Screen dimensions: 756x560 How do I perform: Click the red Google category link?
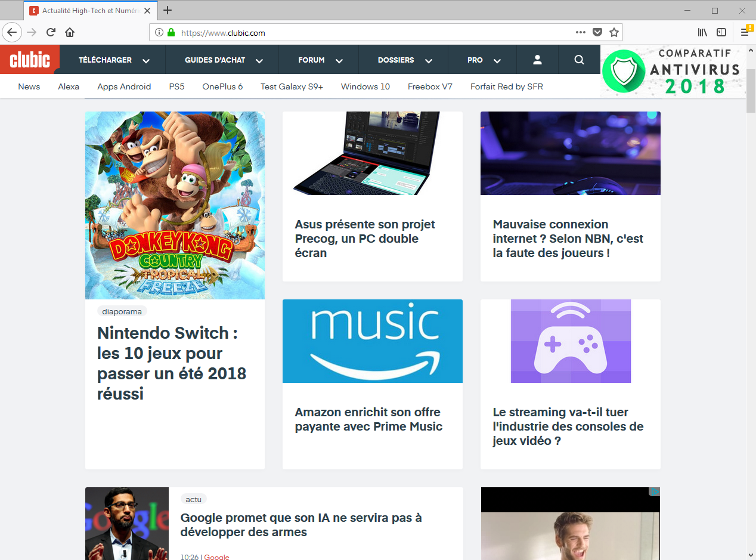pos(217,557)
